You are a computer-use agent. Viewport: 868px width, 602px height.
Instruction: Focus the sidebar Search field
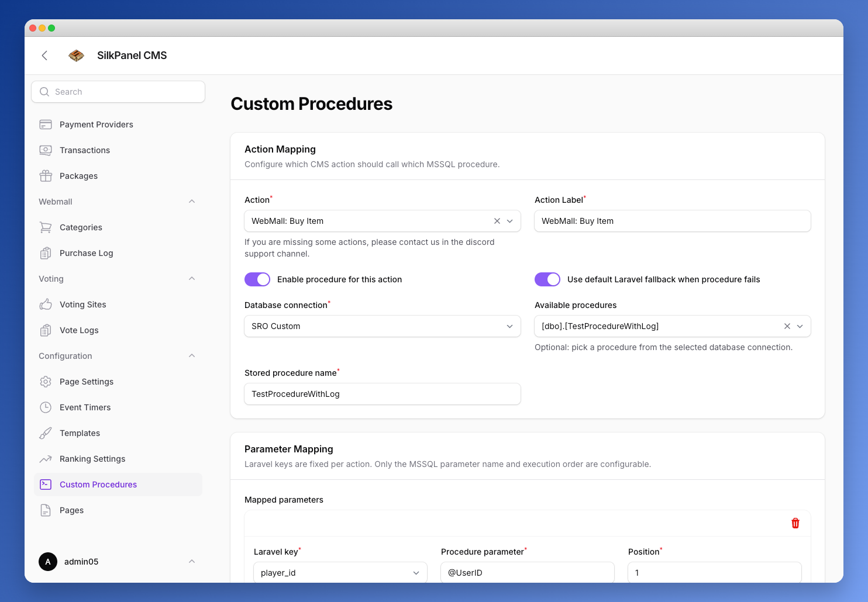click(118, 92)
